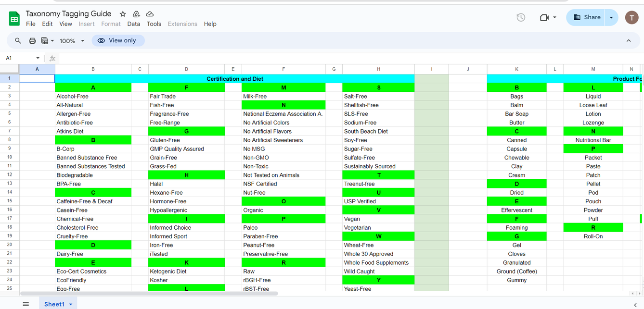
Task: Select row 12 header
Action: pyautogui.click(x=10, y=175)
